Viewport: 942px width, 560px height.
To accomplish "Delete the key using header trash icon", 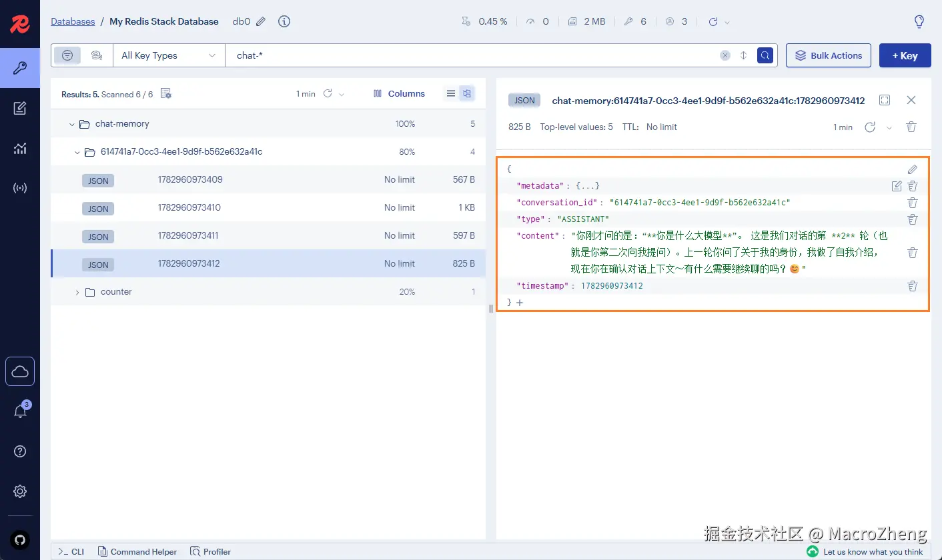I will tap(911, 127).
